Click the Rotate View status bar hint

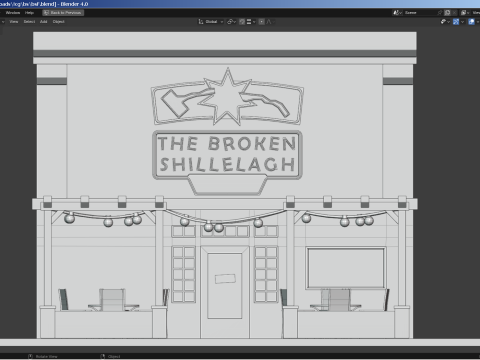pos(43,356)
